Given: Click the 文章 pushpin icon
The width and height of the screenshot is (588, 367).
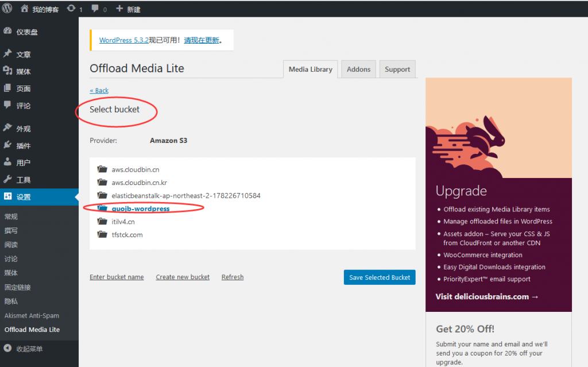Looking at the screenshot, I should click(x=7, y=53).
